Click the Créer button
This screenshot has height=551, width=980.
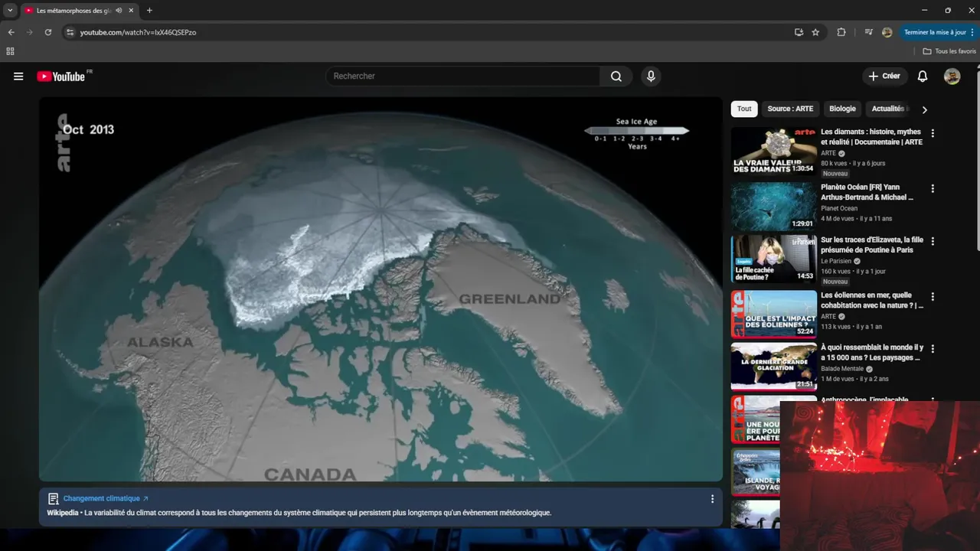click(884, 77)
